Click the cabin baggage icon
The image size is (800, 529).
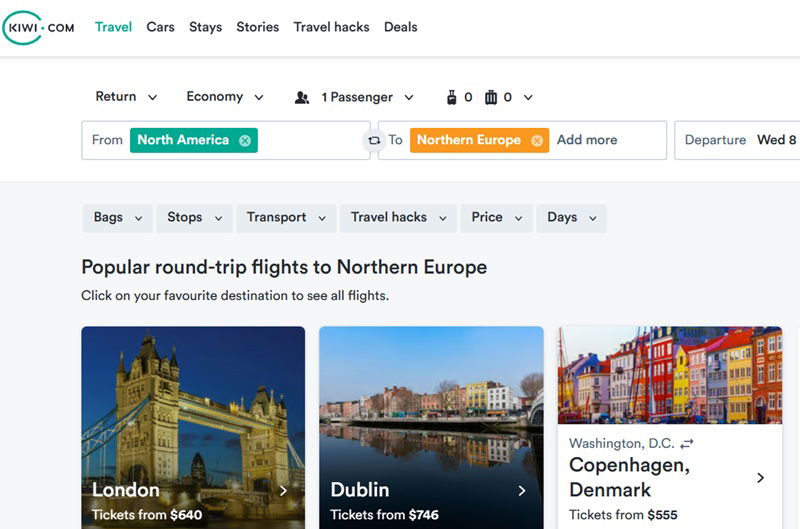452,97
